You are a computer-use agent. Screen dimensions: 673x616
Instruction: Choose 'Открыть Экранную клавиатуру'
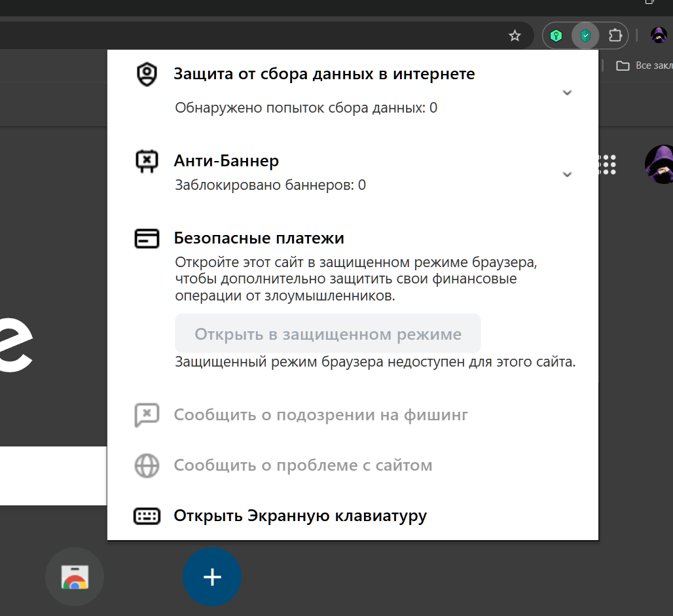(300, 516)
